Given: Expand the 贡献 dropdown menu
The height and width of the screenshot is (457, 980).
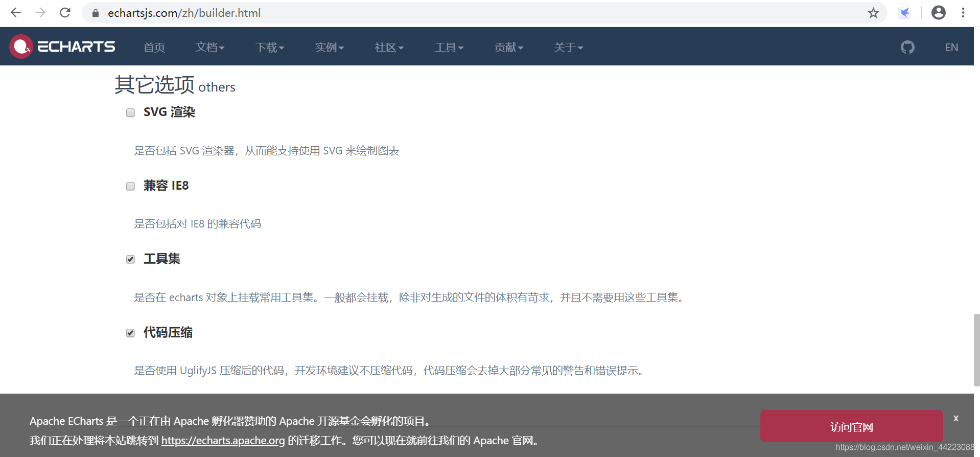Looking at the screenshot, I should point(509,47).
